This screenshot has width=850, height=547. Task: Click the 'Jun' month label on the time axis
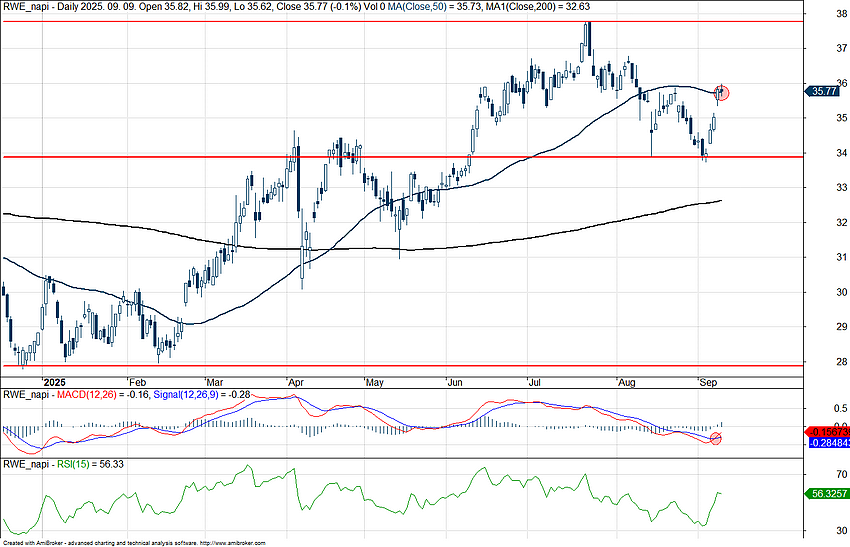pos(455,382)
